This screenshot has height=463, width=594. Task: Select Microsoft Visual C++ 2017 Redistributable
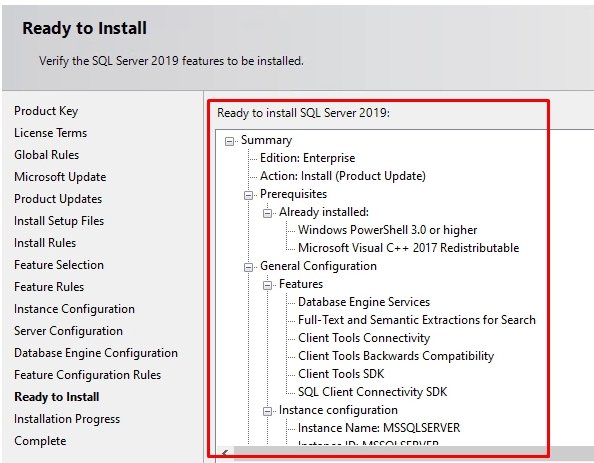click(408, 248)
